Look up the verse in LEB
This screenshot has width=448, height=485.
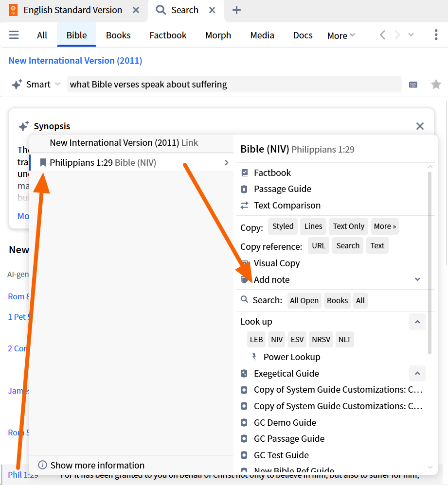[256, 340]
